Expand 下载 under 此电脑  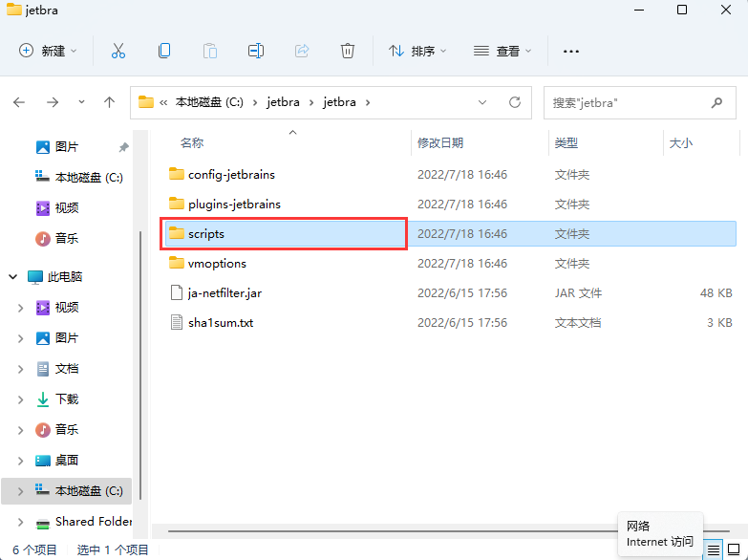coord(20,399)
